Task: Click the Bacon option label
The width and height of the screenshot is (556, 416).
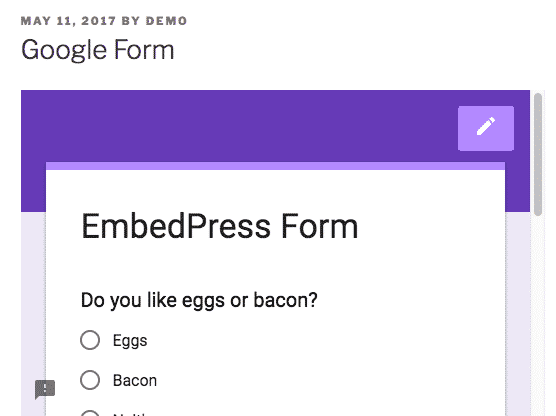Action: (x=135, y=381)
